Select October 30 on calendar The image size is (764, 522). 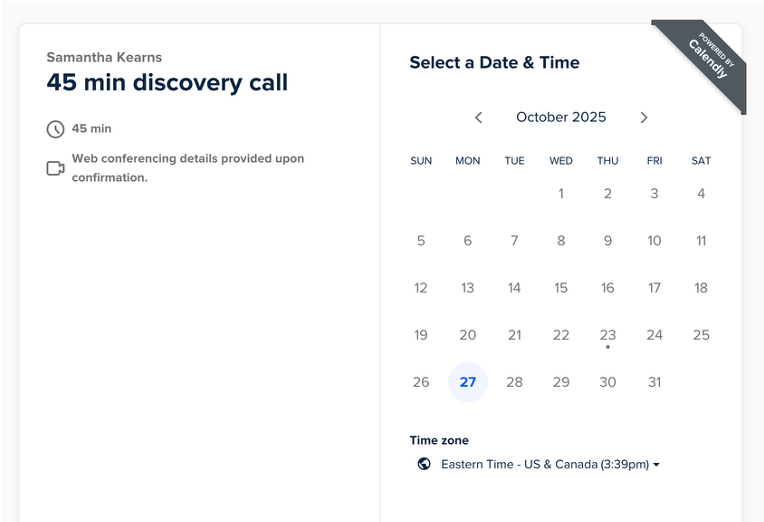(x=608, y=382)
